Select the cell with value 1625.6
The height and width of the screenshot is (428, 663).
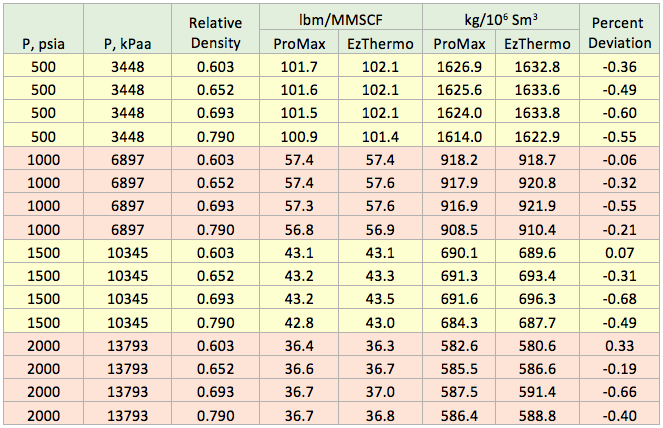459,89
